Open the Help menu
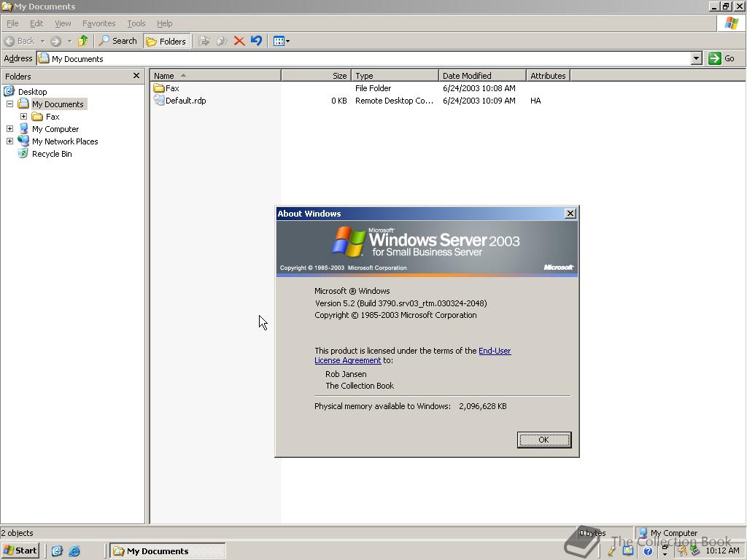This screenshot has width=747, height=560. coord(164,23)
